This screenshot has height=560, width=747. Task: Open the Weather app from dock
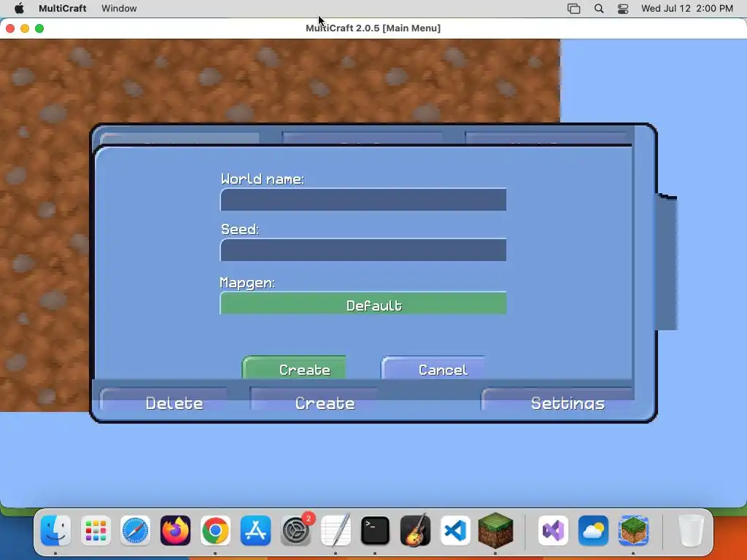pos(593,530)
